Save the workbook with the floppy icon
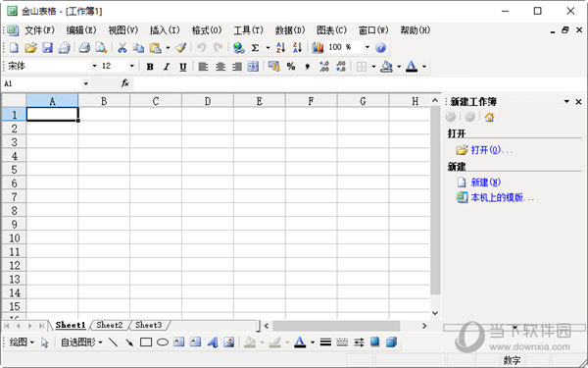 tap(47, 48)
